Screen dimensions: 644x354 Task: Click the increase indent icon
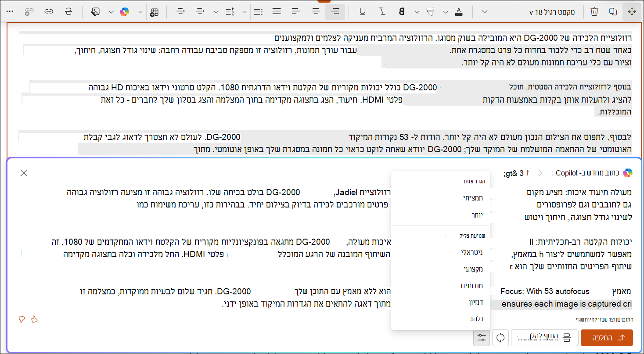click(x=201, y=12)
